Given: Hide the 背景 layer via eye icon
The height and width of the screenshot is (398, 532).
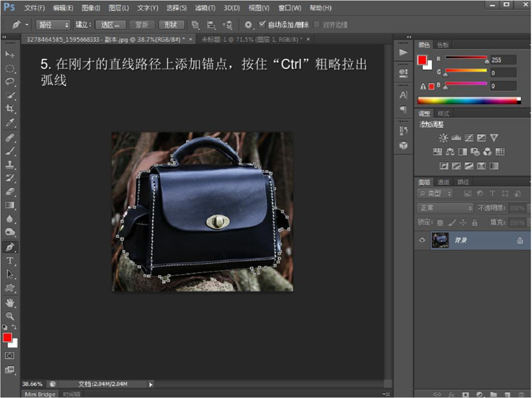Looking at the screenshot, I should tap(422, 240).
